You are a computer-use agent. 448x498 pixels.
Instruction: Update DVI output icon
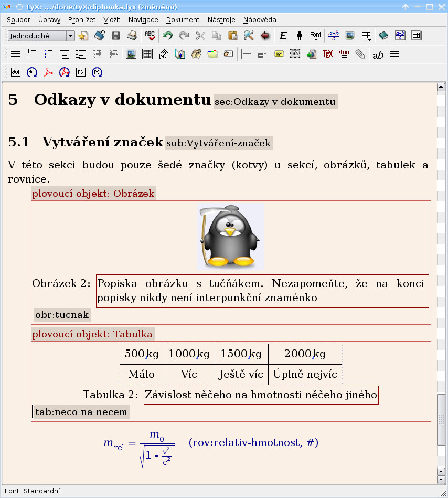[x=32, y=72]
